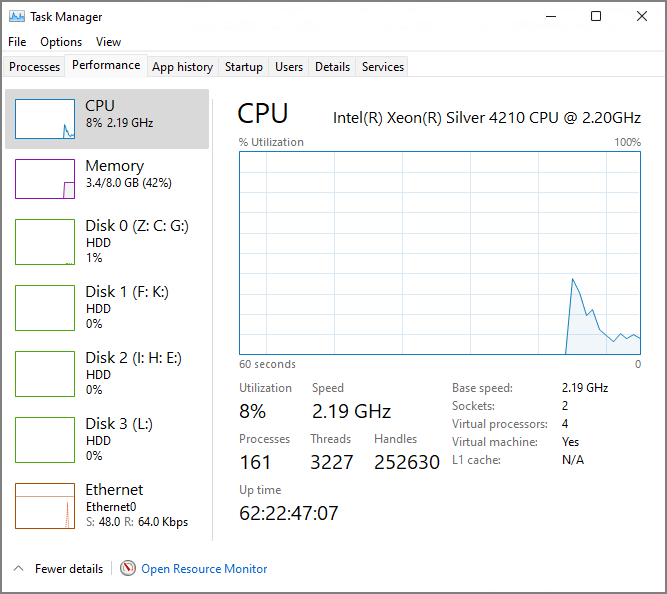Switch to the Startup tab

(x=244, y=67)
